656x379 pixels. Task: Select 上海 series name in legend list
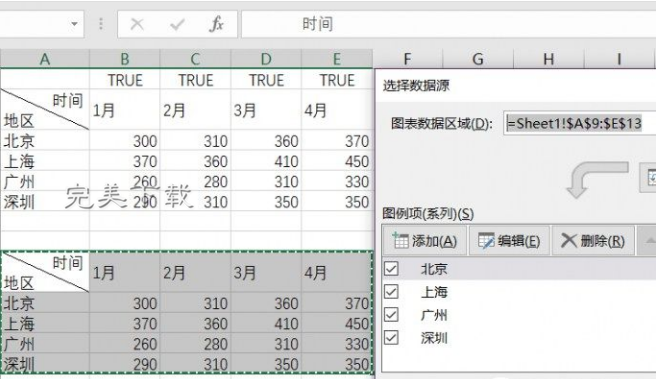pyautogui.click(x=434, y=292)
